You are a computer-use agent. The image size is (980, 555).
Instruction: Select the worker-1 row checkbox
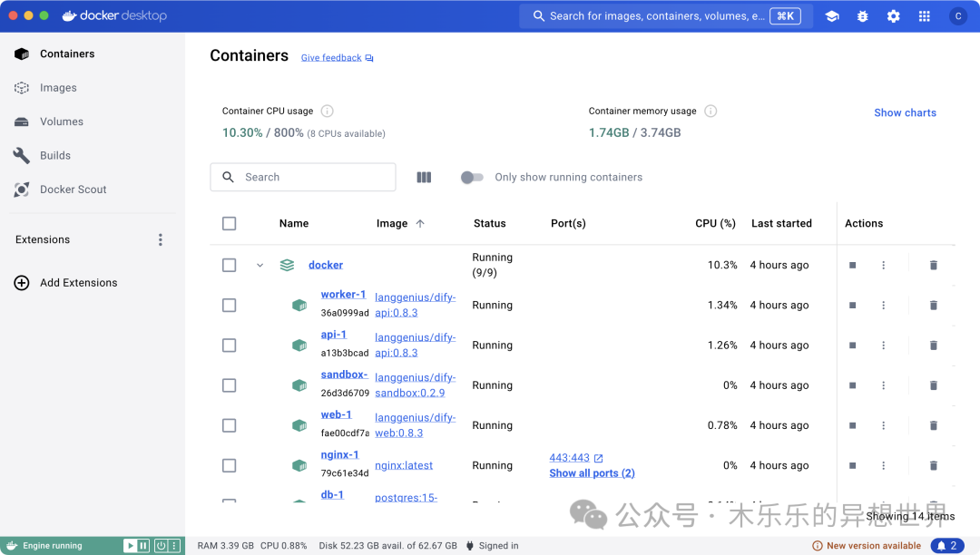coord(230,306)
